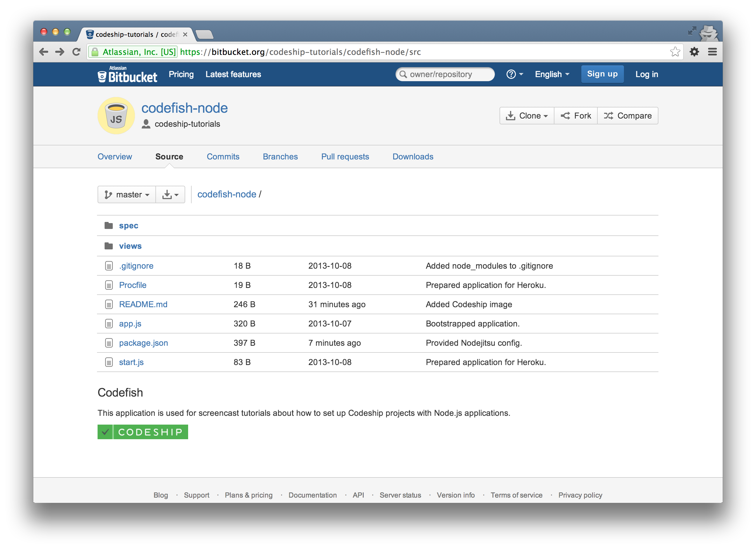756x549 pixels.
Task: Open the spec folder
Action: point(128,225)
